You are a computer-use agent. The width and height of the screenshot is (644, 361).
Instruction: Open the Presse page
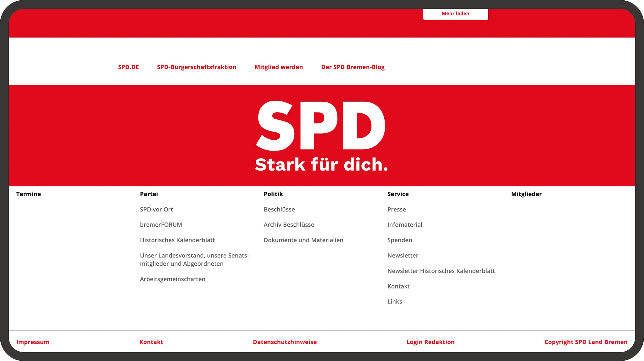397,209
